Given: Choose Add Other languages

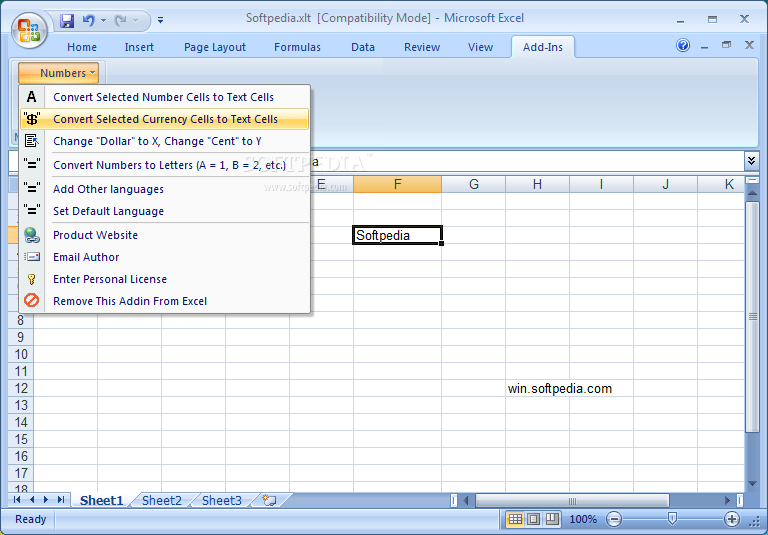Looking at the screenshot, I should tap(165, 189).
